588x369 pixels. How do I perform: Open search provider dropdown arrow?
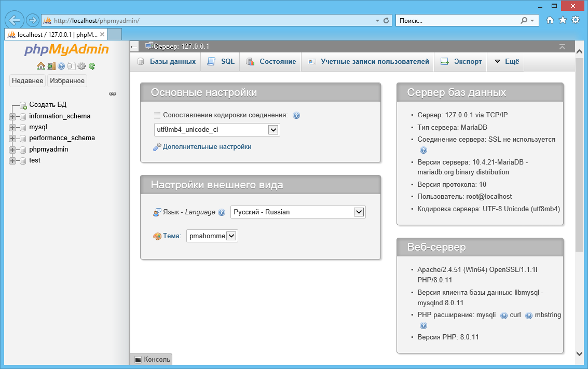pyautogui.click(x=532, y=21)
